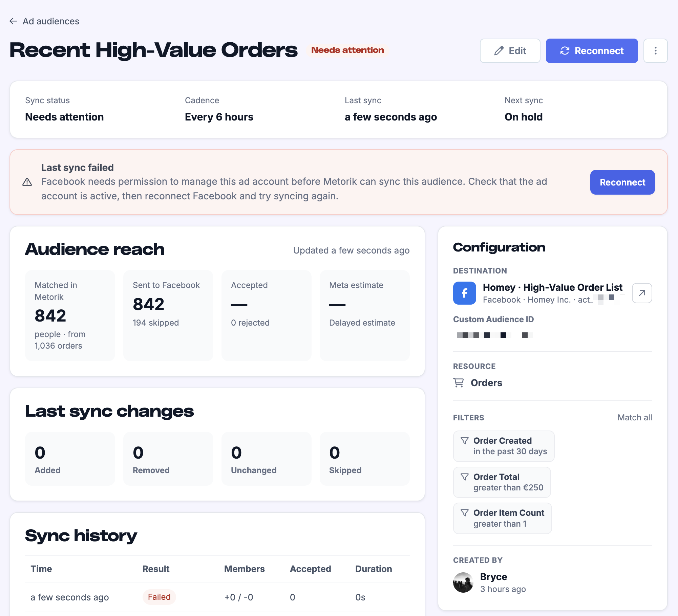Click the Duration column header
Viewport: 678px width, 616px height.
(374, 569)
